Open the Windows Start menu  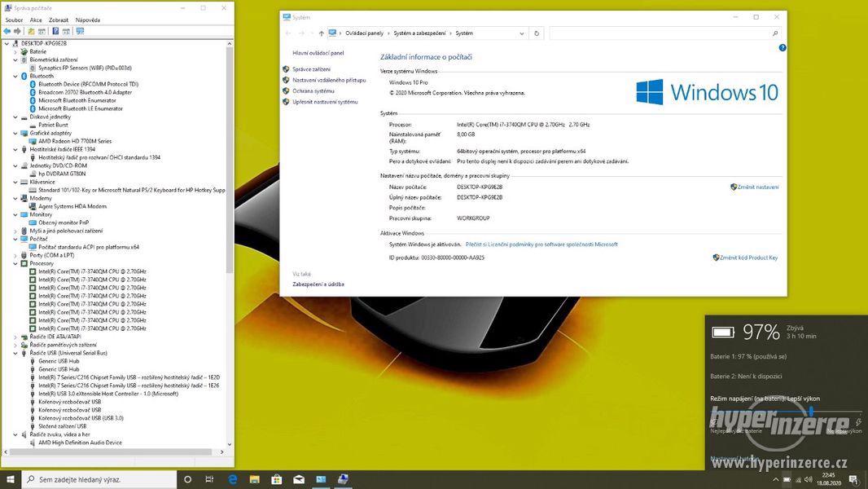coord(10,479)
